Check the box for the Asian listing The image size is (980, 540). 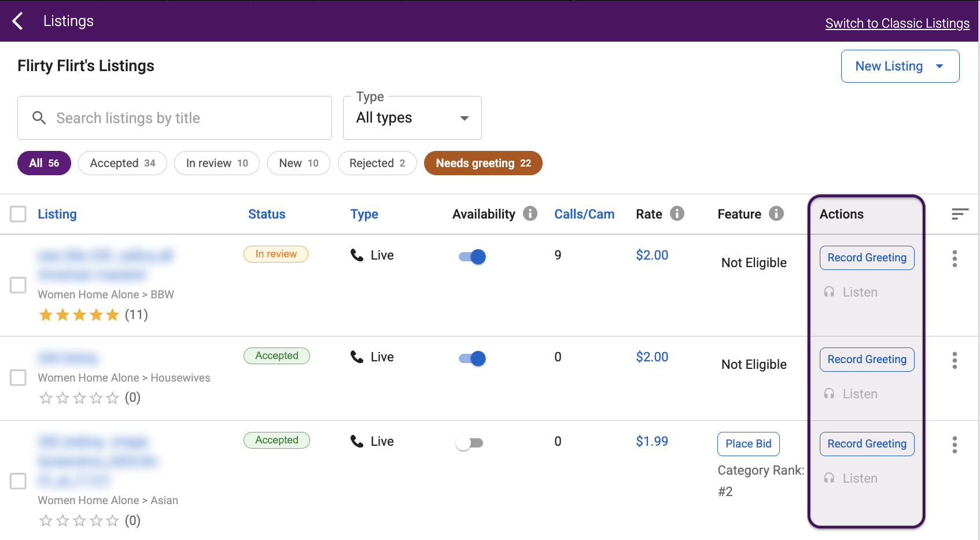pyautogui.click(x=19, y=481)
